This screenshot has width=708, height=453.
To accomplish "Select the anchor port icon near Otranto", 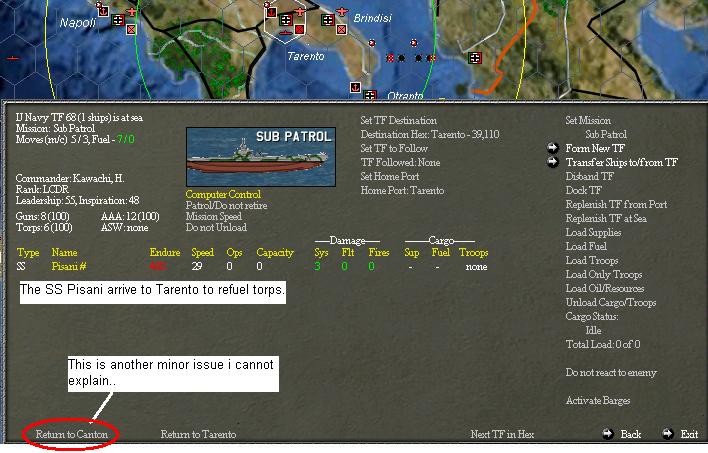I will click(x=355, y=87).
